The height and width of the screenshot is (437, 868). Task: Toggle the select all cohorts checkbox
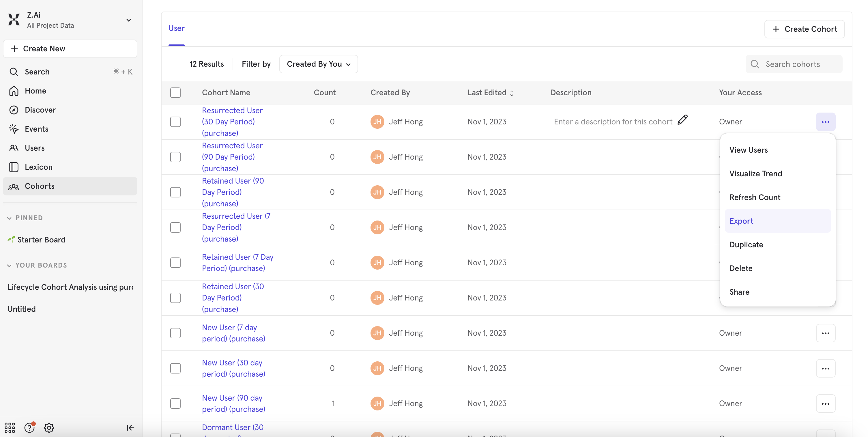pyautogui.click(x=175, y=92)
